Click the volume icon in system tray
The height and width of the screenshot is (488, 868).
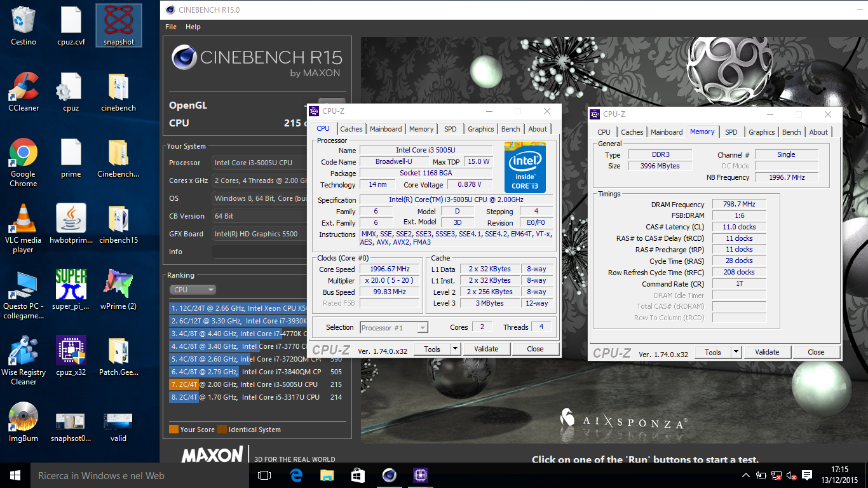pos(792,475)
